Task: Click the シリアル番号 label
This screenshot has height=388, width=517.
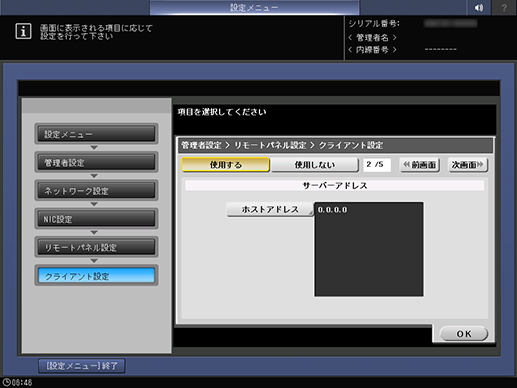Action: point(374,24)
